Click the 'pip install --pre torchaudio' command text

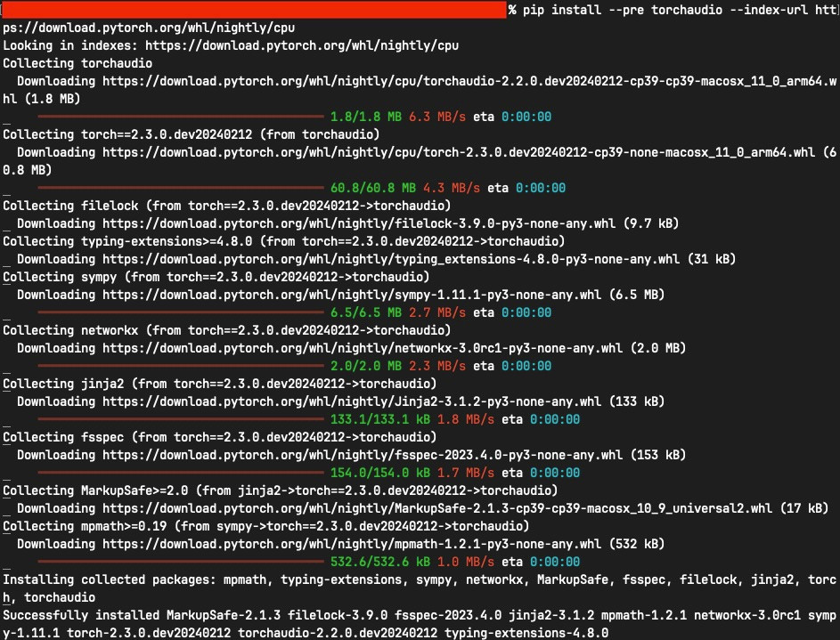pyautogui.click(x=623, y=10)
